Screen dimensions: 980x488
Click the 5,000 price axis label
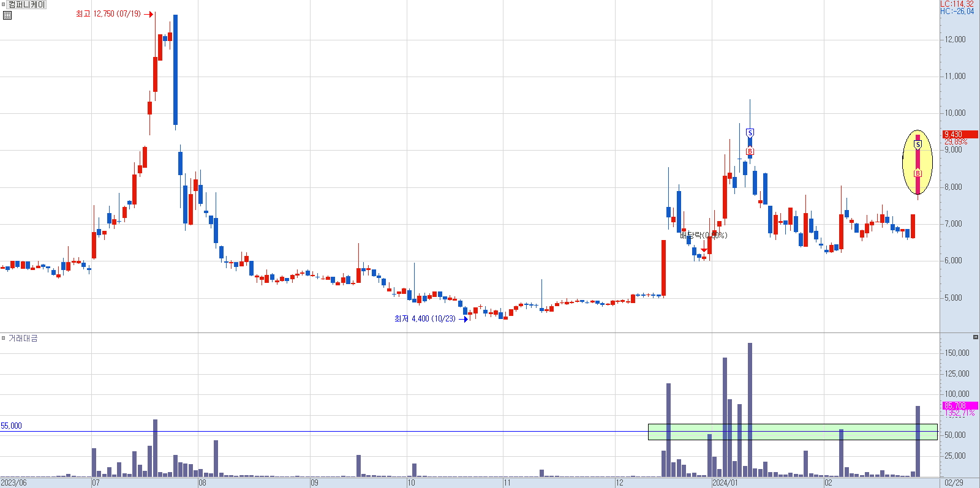pyautogui.click(x=953, y=298)
